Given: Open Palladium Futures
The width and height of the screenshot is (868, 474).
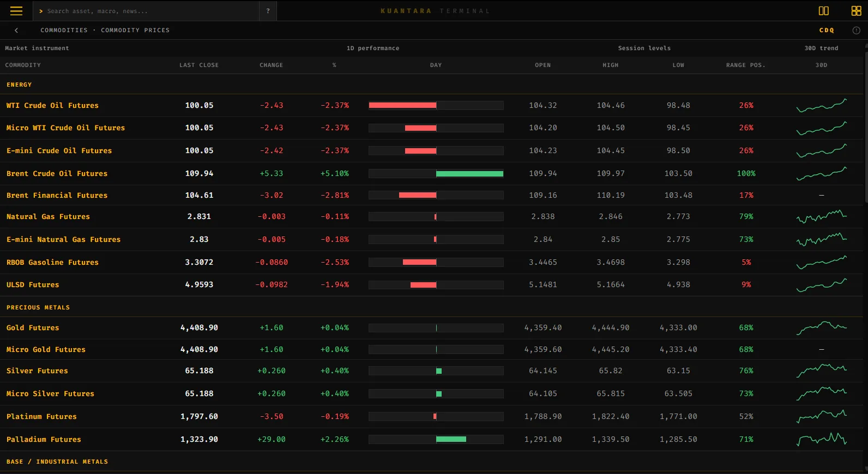Looking at the screenshot, I should point(44,440).
